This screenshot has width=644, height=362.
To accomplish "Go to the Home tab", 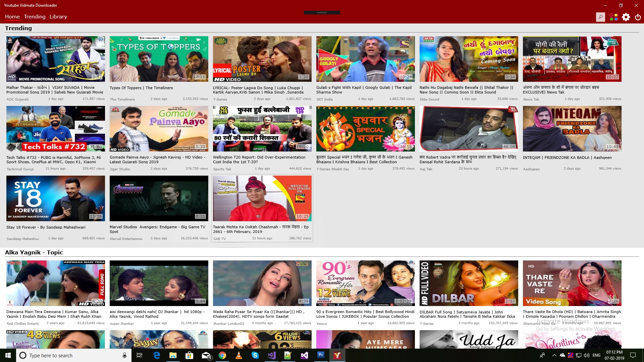I will point(12,16).
